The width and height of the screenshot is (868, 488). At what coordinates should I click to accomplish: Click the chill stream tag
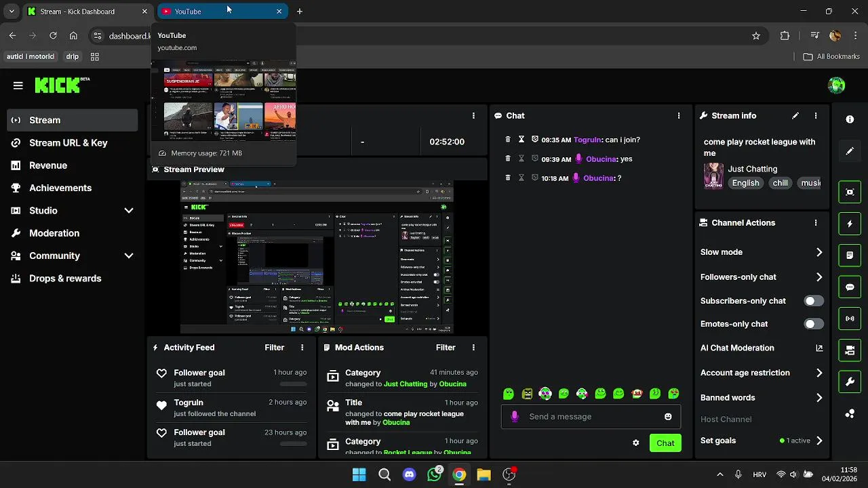click(781, 183)
